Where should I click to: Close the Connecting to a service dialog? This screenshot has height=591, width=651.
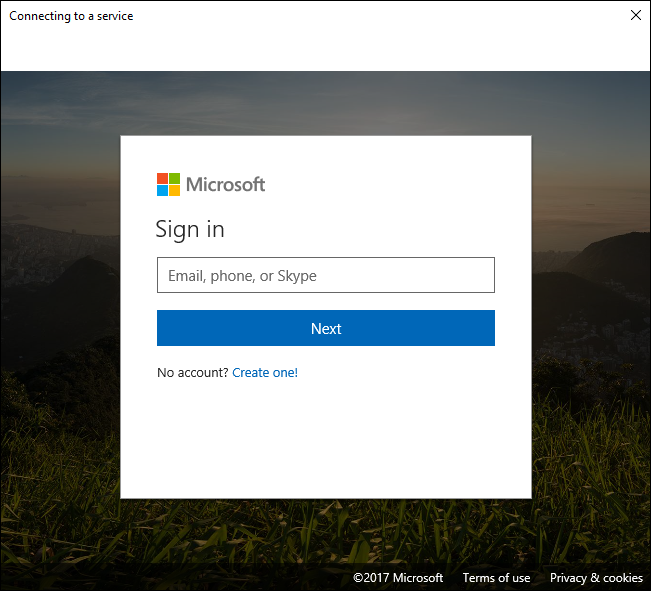[636, 15]
